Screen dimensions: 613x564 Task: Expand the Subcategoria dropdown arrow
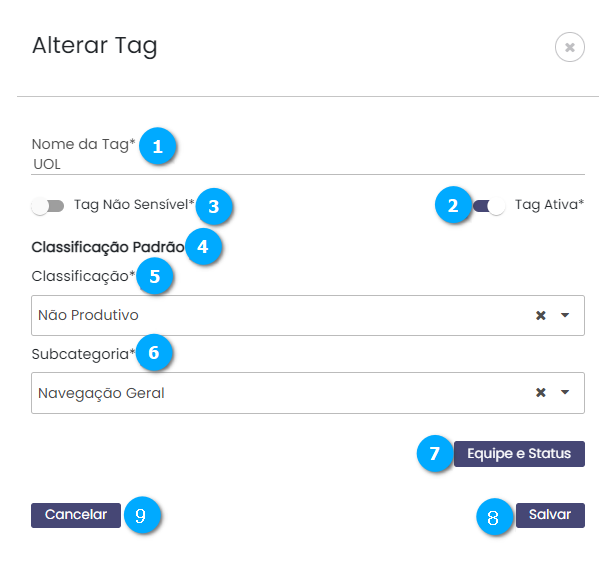[565, 393]
